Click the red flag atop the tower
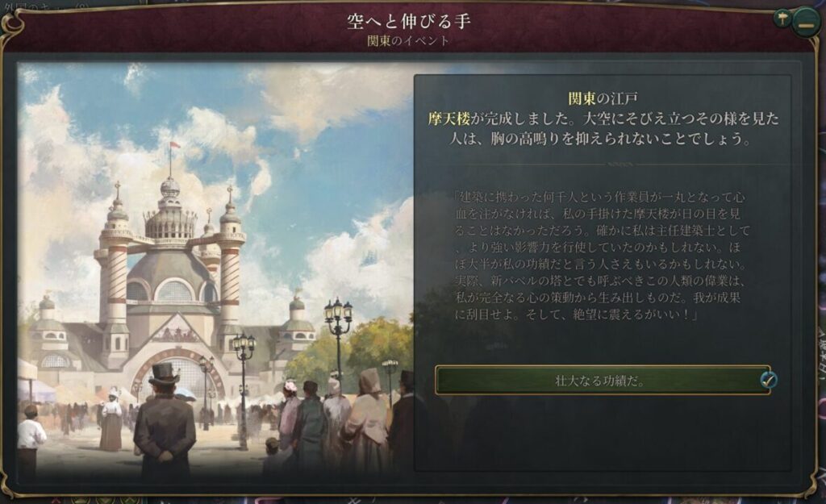The height and width of the screenshot is (504, 826). click(x=174, y=144)
